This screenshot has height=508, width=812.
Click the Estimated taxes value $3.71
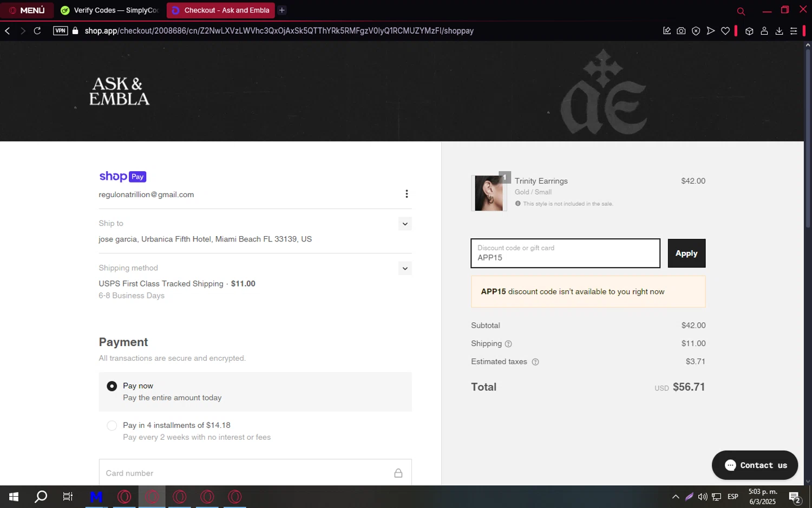tap(696, 361)
